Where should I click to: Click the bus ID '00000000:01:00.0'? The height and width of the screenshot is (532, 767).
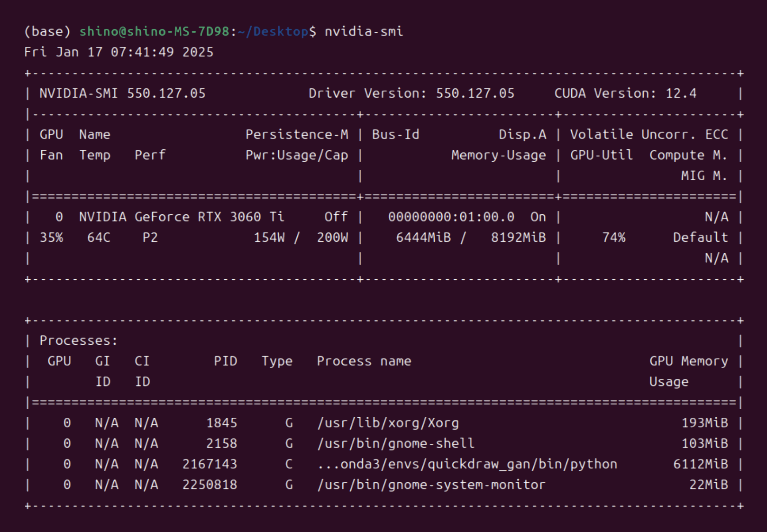point(451,217)
